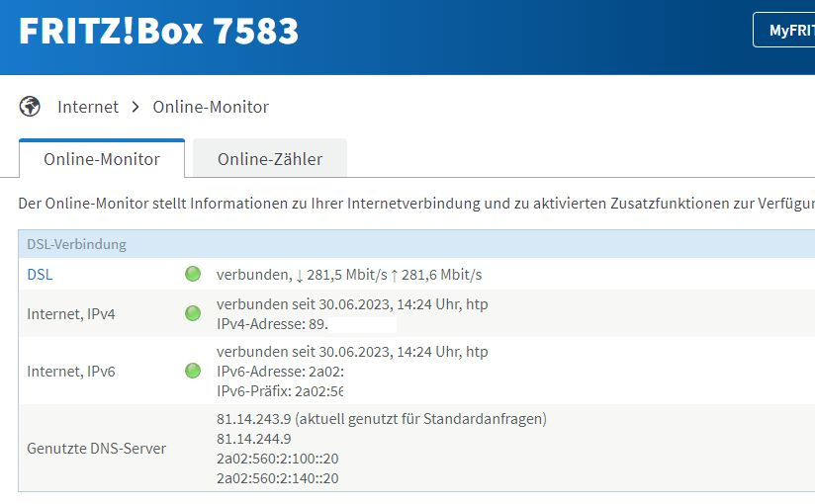The image size is (815, 504).
Task: Switch to the Online-Zähler tab
Action: pyautogui.click(x=270, y=158)
